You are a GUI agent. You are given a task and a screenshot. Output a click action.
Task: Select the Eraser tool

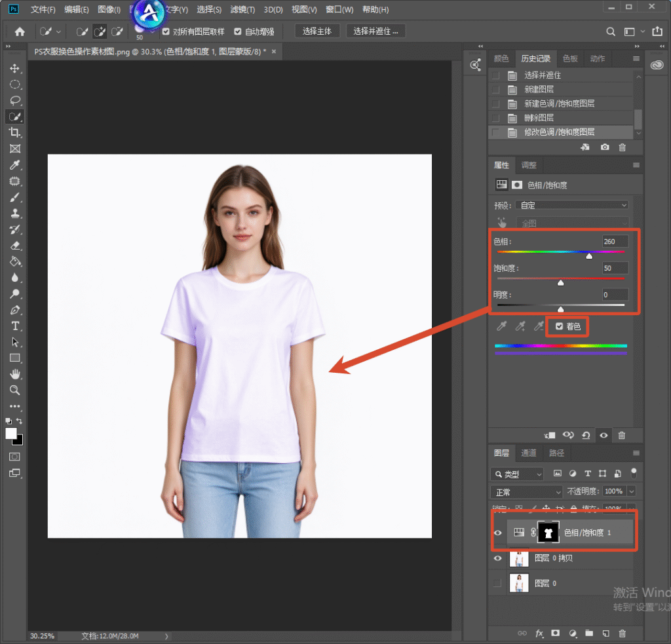pos(15,246)
